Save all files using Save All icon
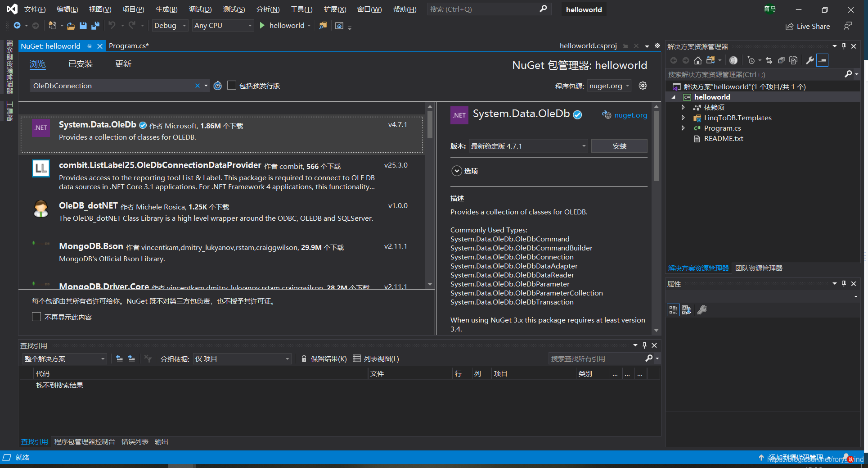This screenshot has width=868, height=468. click(95, 26)
